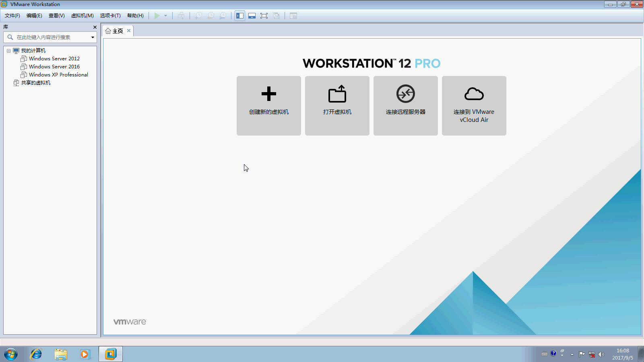Click the language bar restore/options icon
The width and height of the screenshot is (644, 362).
tap(562, 353)
